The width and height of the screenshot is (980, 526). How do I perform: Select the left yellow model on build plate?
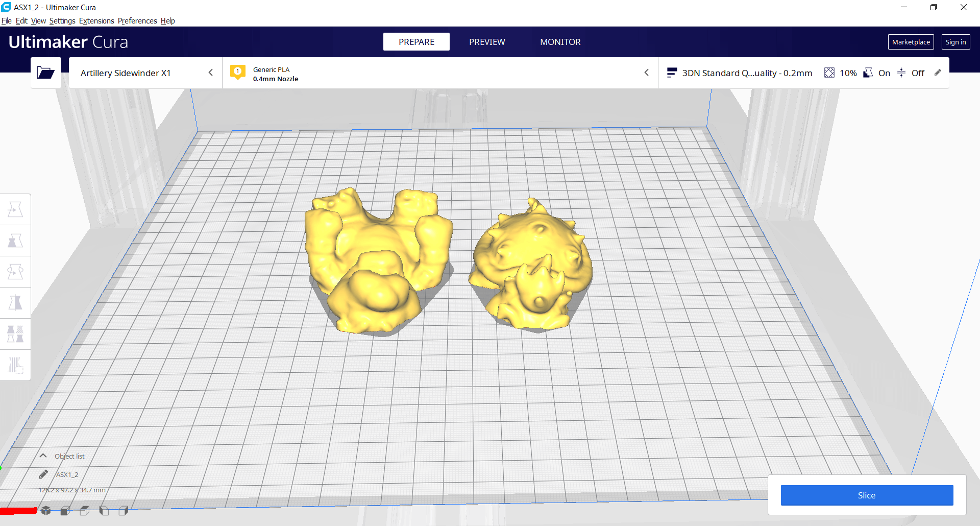378,260
